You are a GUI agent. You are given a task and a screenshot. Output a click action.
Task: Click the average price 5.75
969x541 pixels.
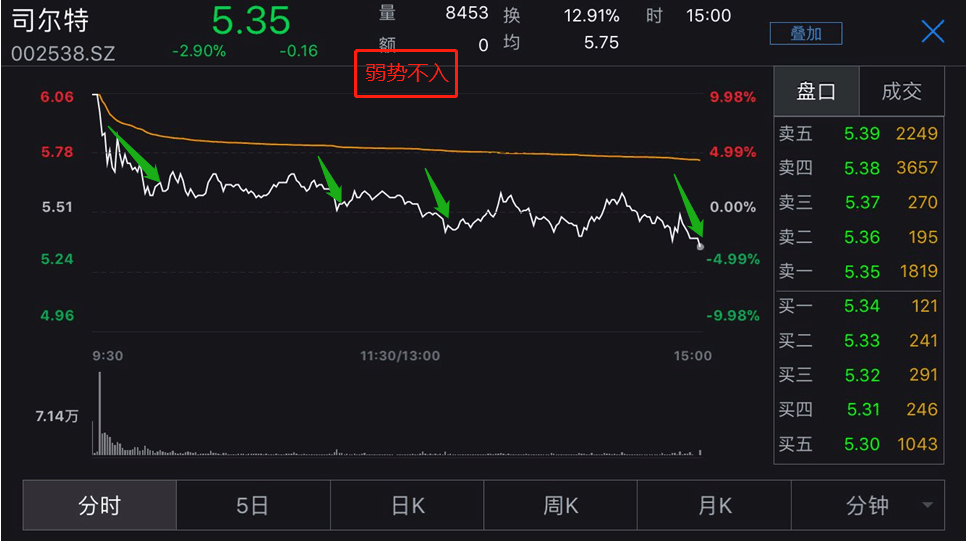tap(601, 43)
